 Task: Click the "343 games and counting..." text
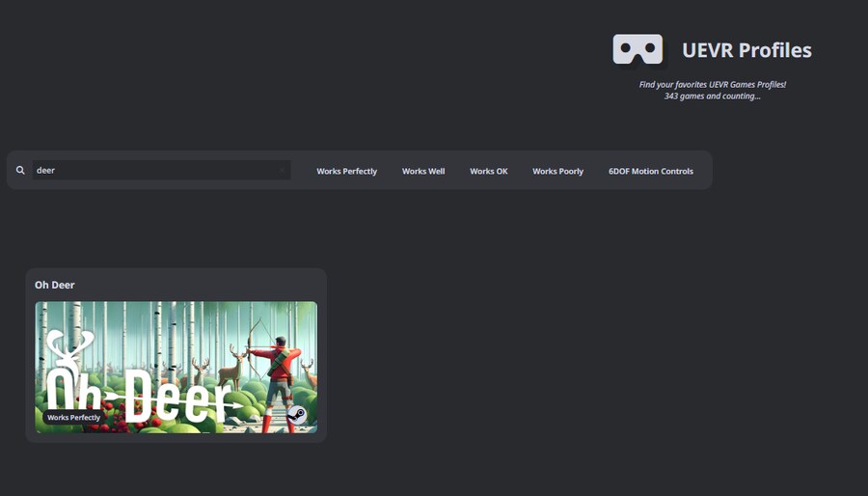click(x=712, y=96)
